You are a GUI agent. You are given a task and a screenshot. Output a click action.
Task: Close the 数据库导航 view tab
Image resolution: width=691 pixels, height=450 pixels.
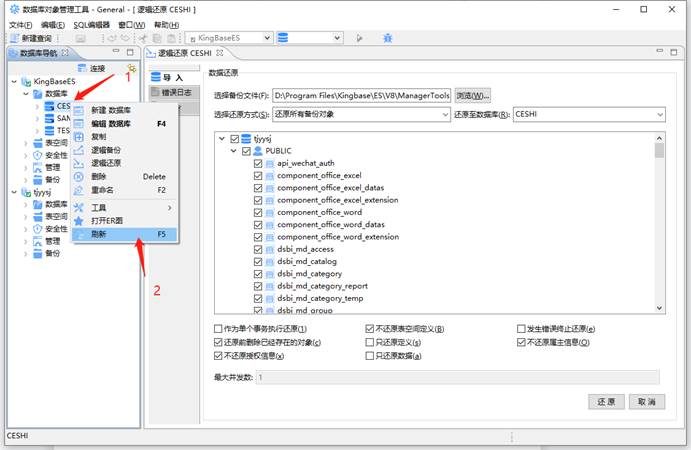coord(65,53)
